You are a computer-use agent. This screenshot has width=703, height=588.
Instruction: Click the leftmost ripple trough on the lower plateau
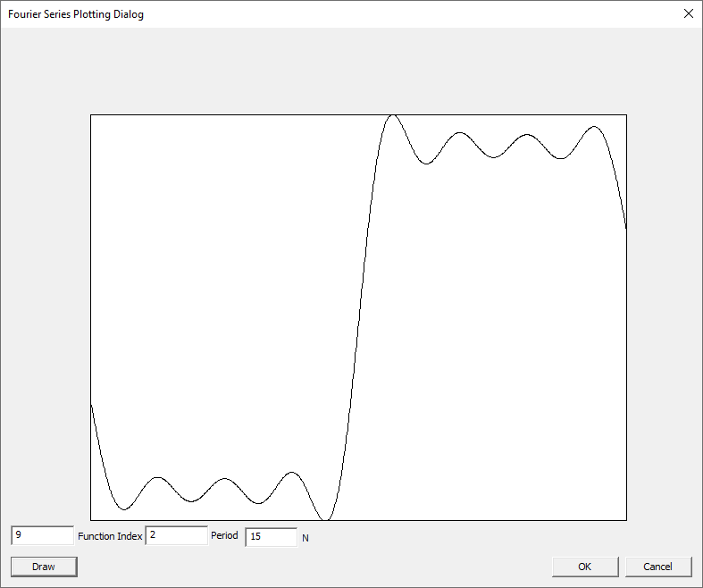[124, 509]
